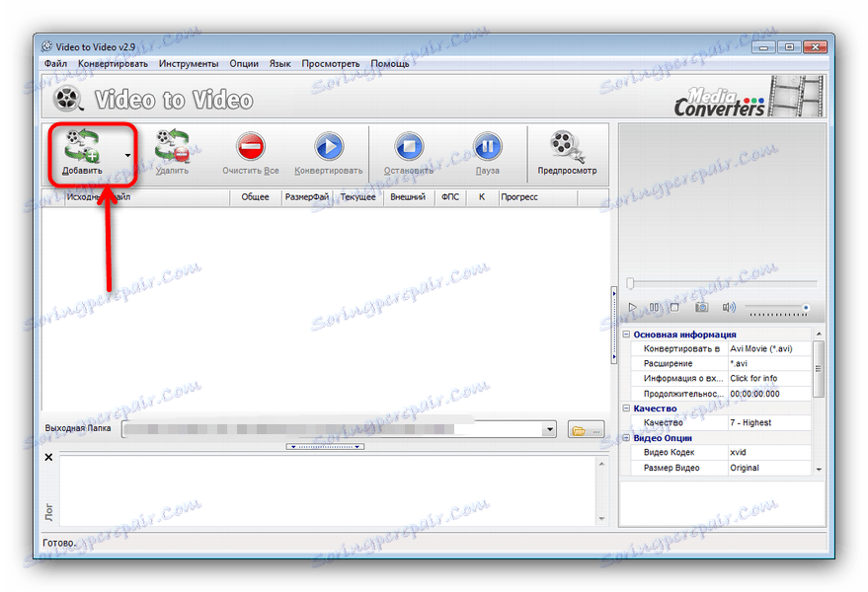Image resolution: width=868 pixels, height=592 pixels.
Task: Click the Прогресс column header
Action: point(537,197)
